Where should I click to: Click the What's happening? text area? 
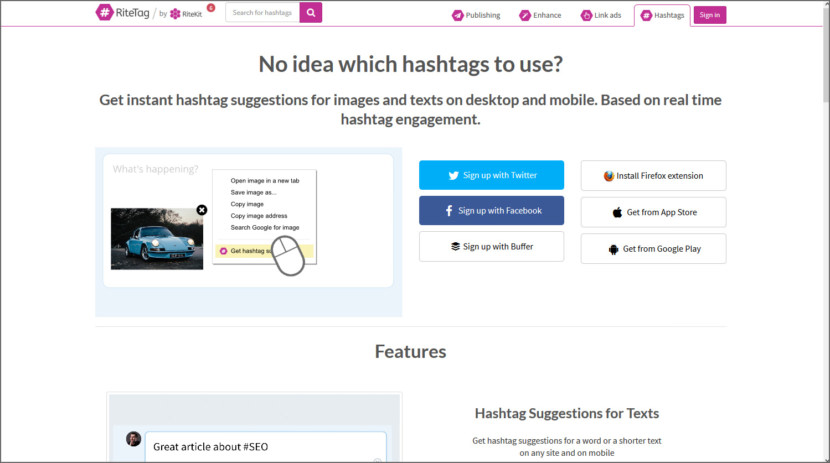tap(155, 169)
